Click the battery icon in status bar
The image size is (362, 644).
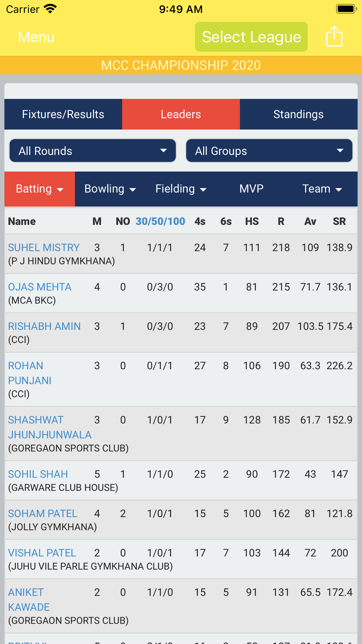(x=346, y=9)
